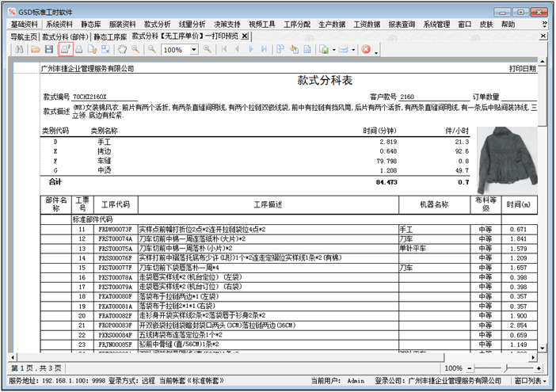This screenshot has height=392, width=556.
Task: Open the 100% zoom level dropdown
Action: (193, 50)
